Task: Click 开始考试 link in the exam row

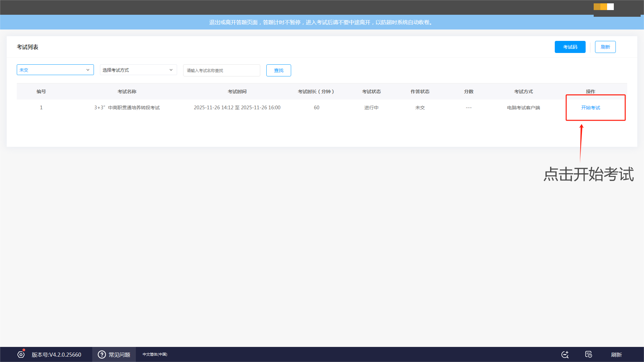Action: (x=590, y=108)
